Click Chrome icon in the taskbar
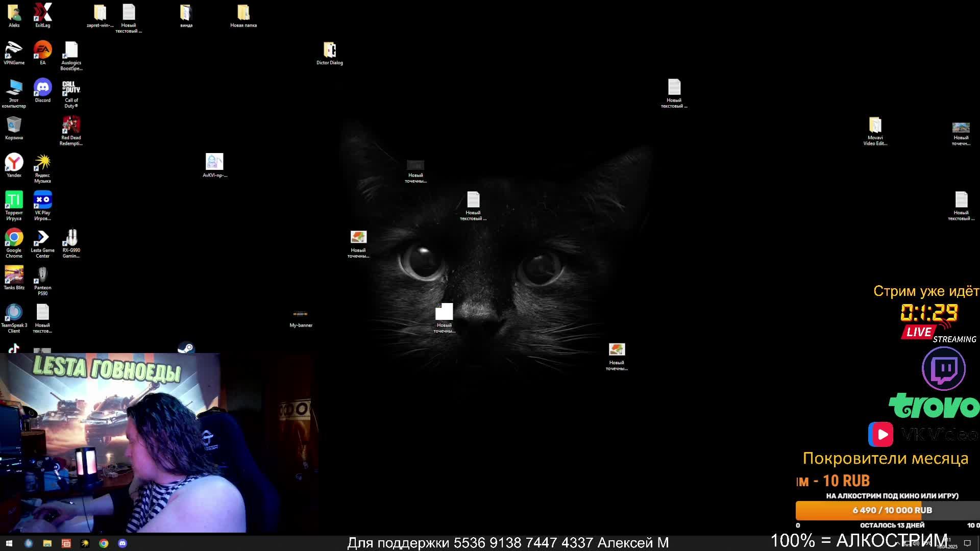 (x=104, y=543)
